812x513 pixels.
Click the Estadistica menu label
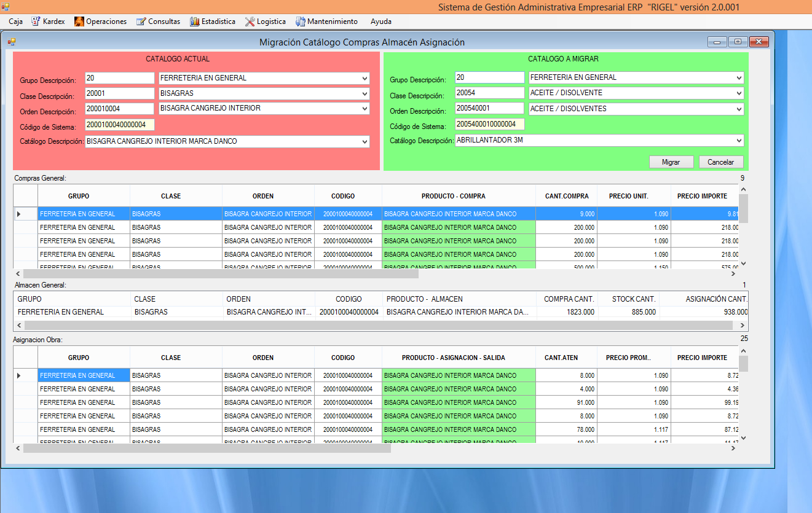pos(218,22)
